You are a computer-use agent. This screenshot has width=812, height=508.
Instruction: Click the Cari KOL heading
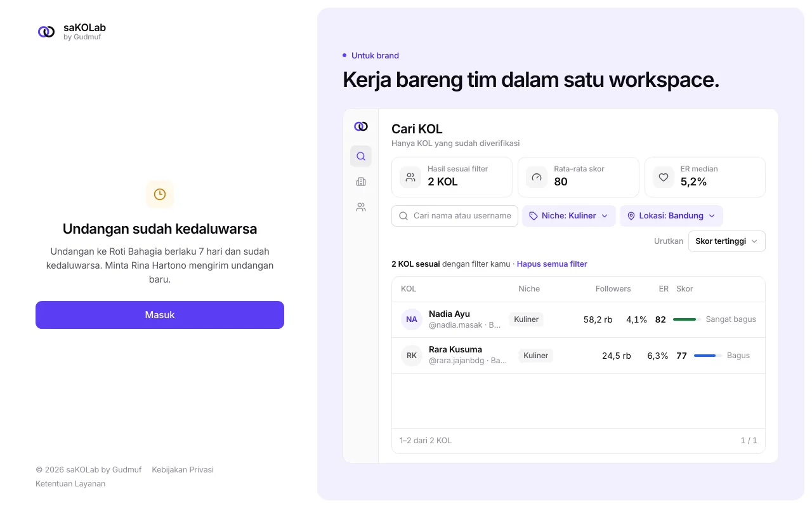pos(417,129)
